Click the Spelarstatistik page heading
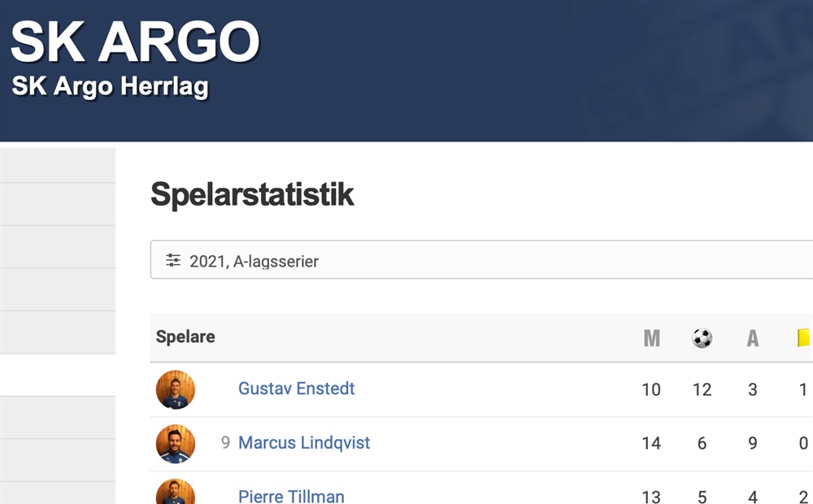Image resolution: width=813 pixels, height=504 pixels. 252,194
